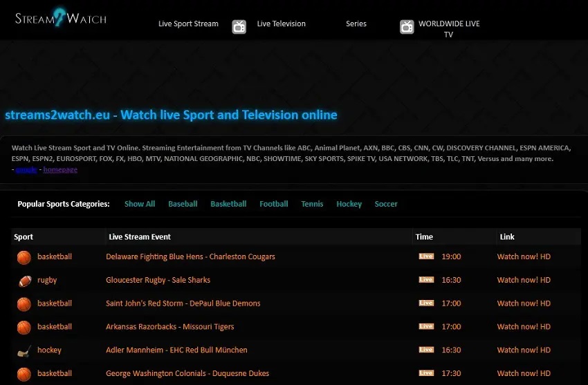The width and height of the screenshot is (588, 385).
Task: Click the TV icon beside Live Television
Action: [x=239, y=27]
